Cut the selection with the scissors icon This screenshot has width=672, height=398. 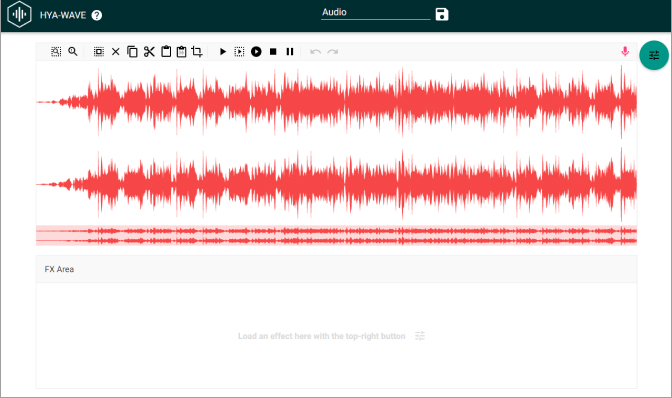[149, 52]
